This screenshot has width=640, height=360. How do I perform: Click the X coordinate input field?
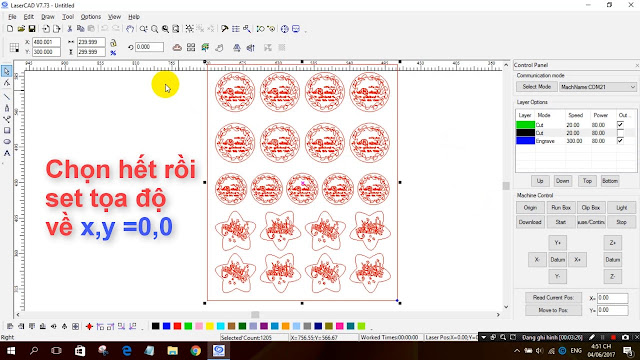(47, 42)
